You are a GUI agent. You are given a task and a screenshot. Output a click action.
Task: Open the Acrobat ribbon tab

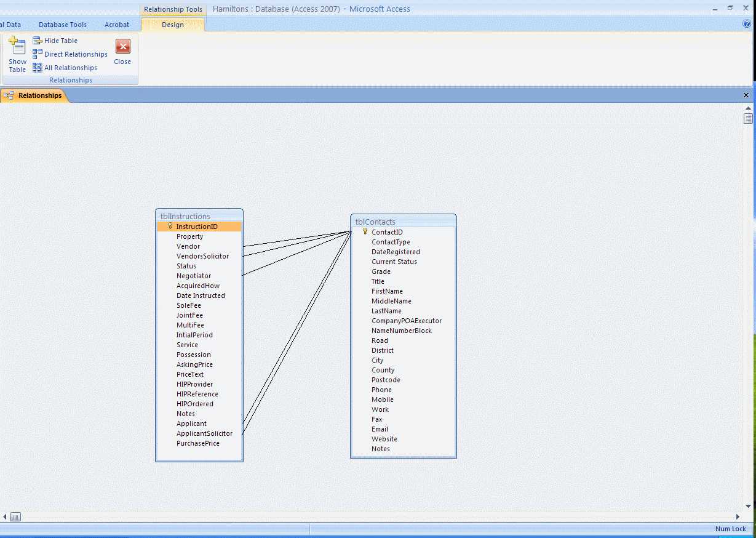pyautogui.click(x=117, y=25)
